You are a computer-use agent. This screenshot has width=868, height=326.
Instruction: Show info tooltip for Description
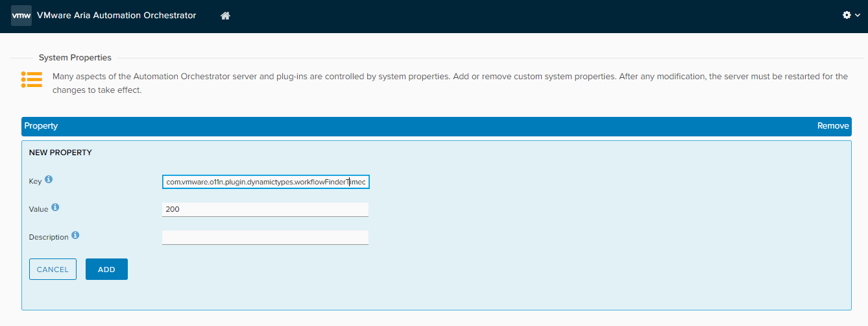[x=75, y=235]
